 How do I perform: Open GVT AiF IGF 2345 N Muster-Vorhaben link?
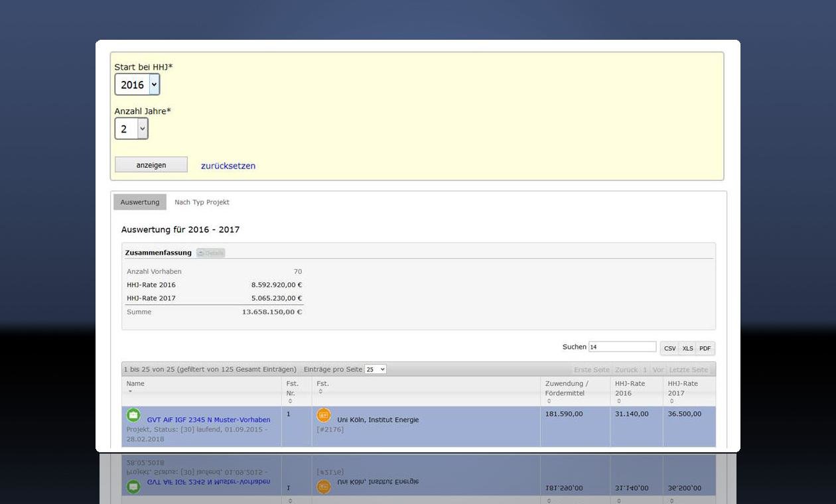pyautogui.click(x=208, y=420)
